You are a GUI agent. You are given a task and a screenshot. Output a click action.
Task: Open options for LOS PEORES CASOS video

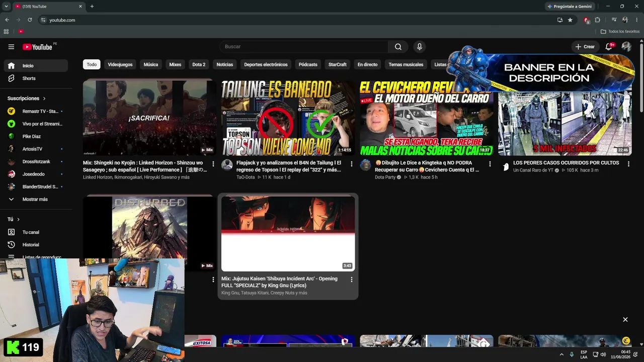click(628, 164)
